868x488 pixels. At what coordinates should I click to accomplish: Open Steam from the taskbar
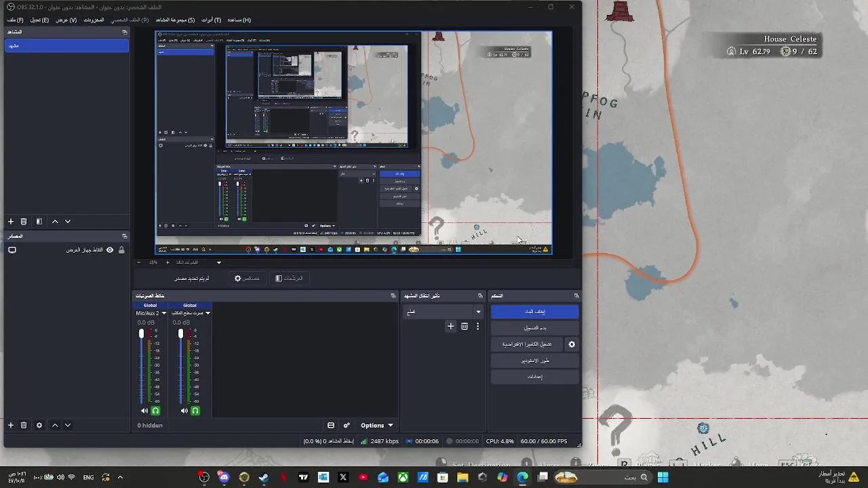click(x=264, y=477)
